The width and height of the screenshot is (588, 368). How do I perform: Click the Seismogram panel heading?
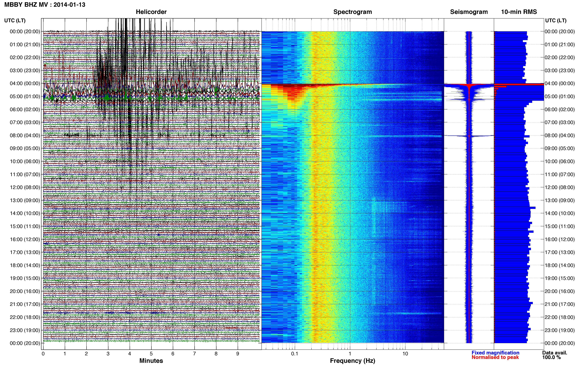click(x=469, y=12)
